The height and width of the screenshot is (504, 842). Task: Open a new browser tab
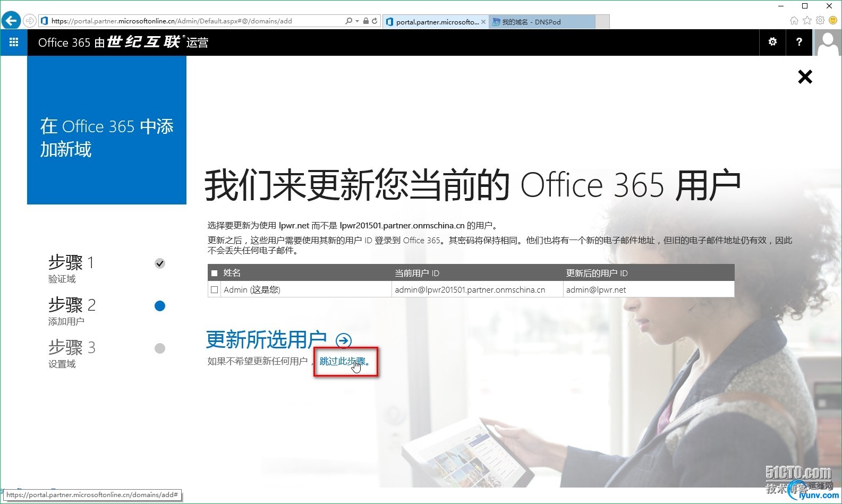(x=602, y=22)
